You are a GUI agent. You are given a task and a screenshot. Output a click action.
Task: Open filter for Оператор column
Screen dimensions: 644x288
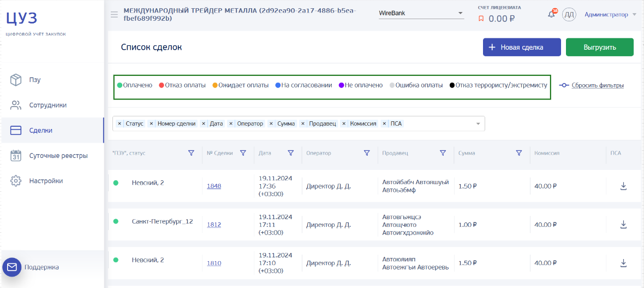367,153
